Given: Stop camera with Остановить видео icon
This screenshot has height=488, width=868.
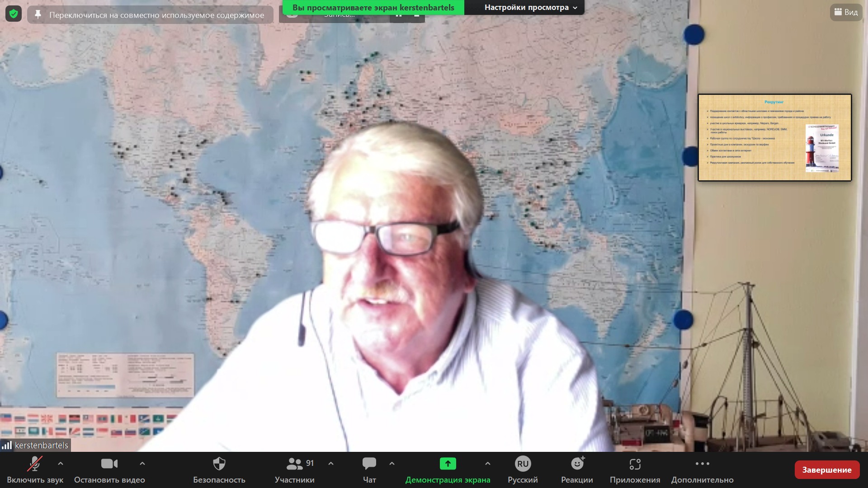Looking at the screenshot, I should (x=109, y=464).
